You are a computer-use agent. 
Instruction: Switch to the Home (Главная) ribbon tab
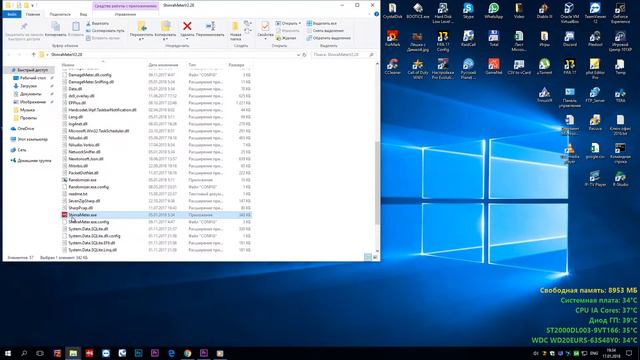33,14
